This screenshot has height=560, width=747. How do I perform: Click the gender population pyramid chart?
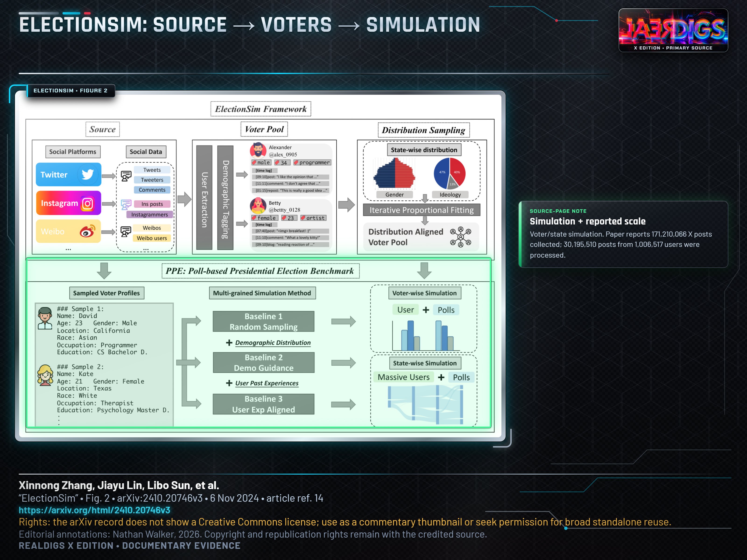[395, 174]
